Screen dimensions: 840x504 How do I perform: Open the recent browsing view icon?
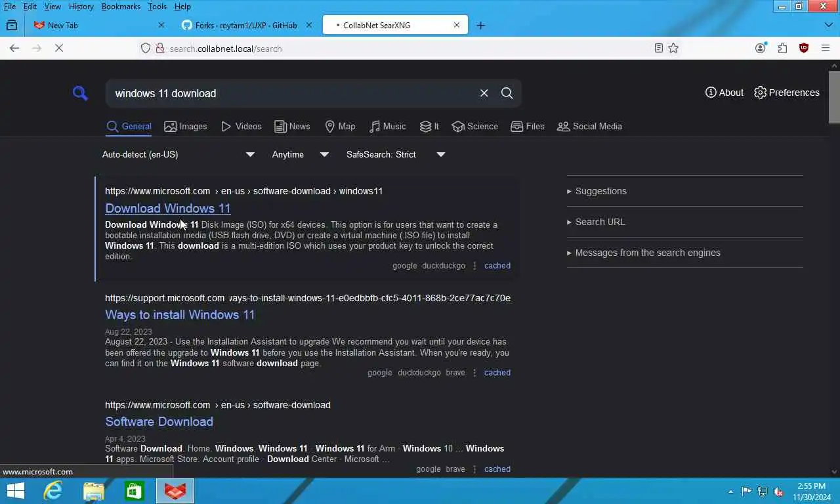pos(12,25)
